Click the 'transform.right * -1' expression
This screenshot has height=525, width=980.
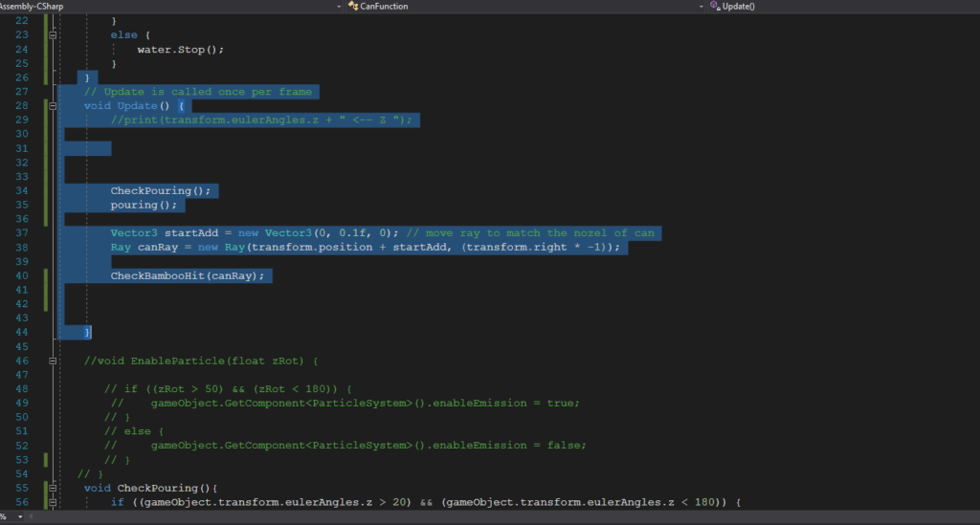[x=536, y=248]
